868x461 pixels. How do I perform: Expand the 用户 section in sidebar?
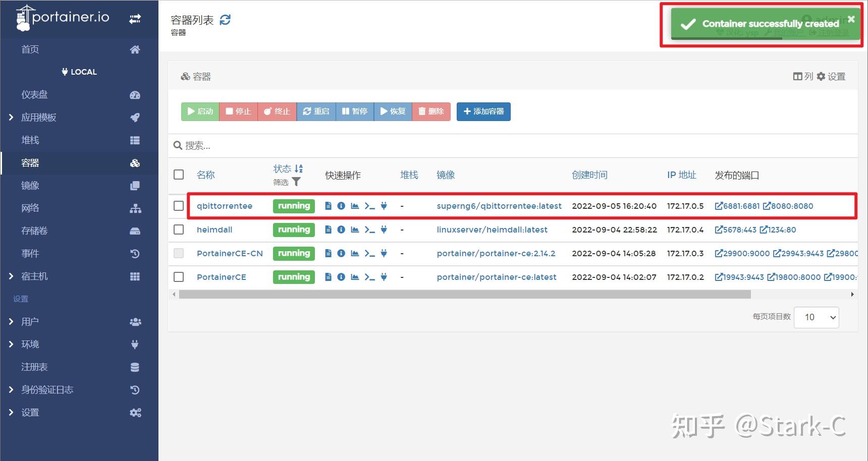(x=30, y=321)
